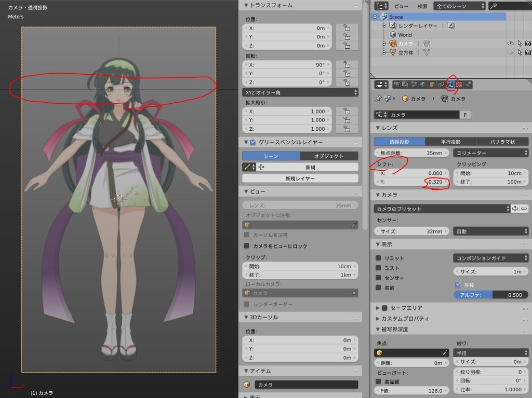The width and height of the screenshot is (532, 398).
Task: Uncheck the グリースペンシルレイヤー checkbox
Action: (253, 142)
